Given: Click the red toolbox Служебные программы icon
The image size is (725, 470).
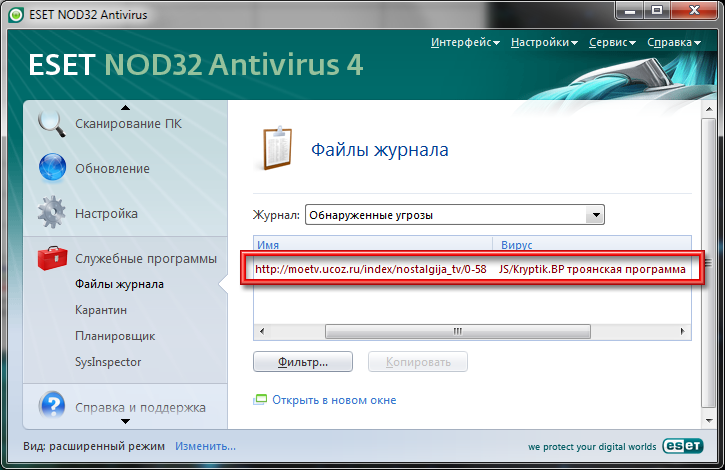Looking at the screenshot, I should (52, 258).
